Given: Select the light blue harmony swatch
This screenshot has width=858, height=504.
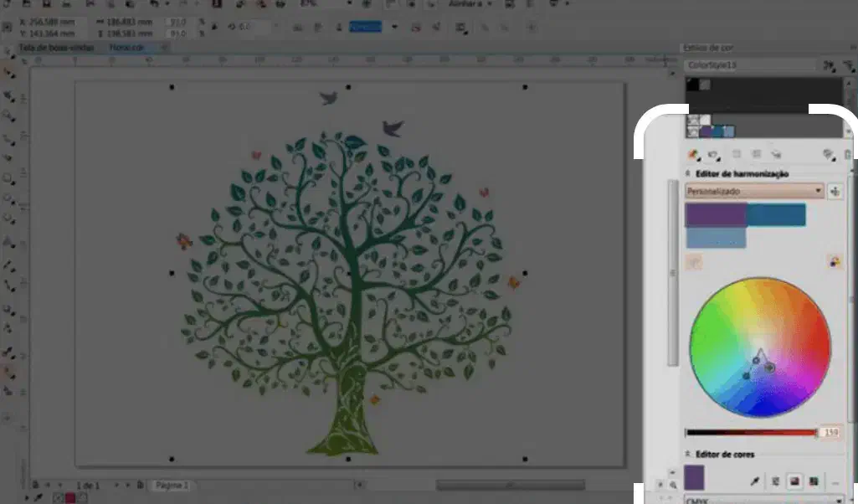Looking at the screenshot, I should click(x=716, y=239).
